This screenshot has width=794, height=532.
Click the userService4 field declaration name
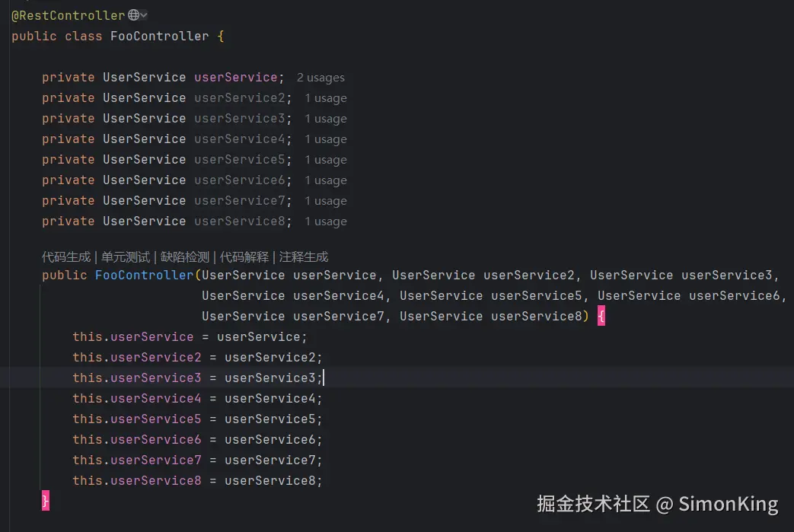click(239, 139)
